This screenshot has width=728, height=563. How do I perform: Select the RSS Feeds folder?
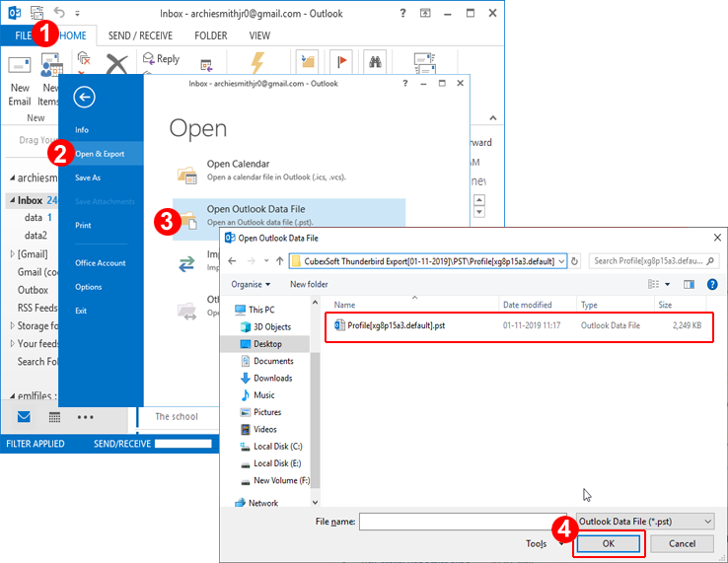click(37, 308)
